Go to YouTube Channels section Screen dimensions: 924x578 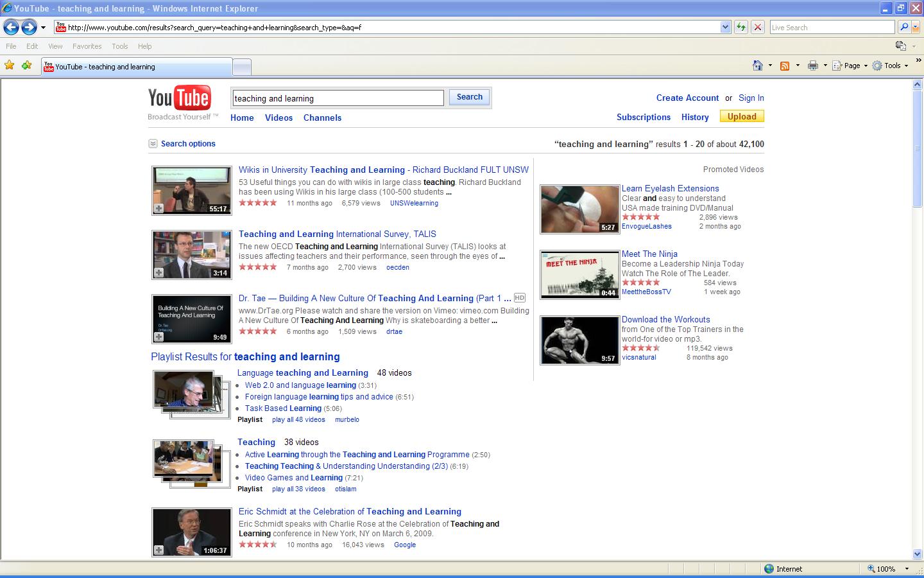pos(322,118)
